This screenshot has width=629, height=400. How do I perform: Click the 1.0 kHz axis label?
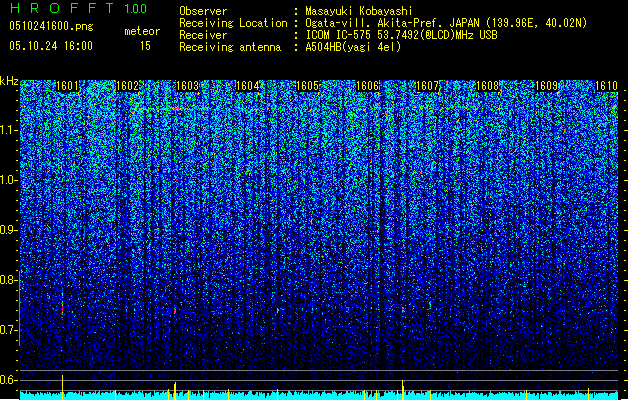pos(9,180)
